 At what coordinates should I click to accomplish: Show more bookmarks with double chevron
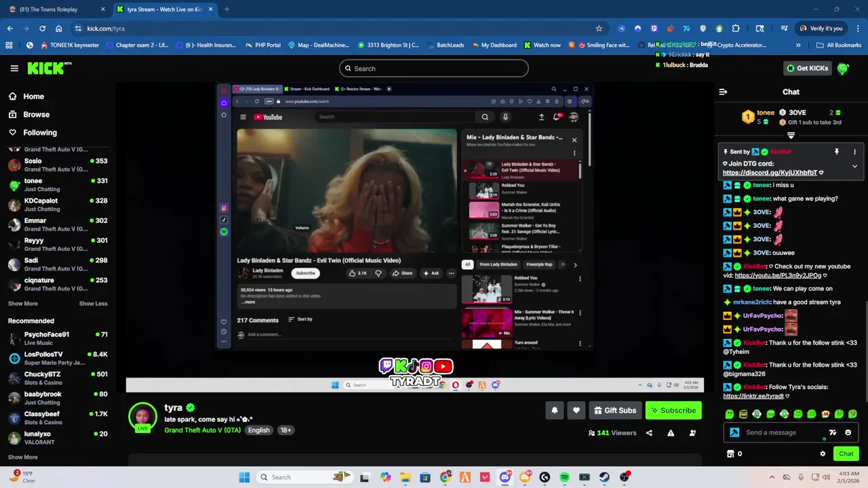[798, 45]
